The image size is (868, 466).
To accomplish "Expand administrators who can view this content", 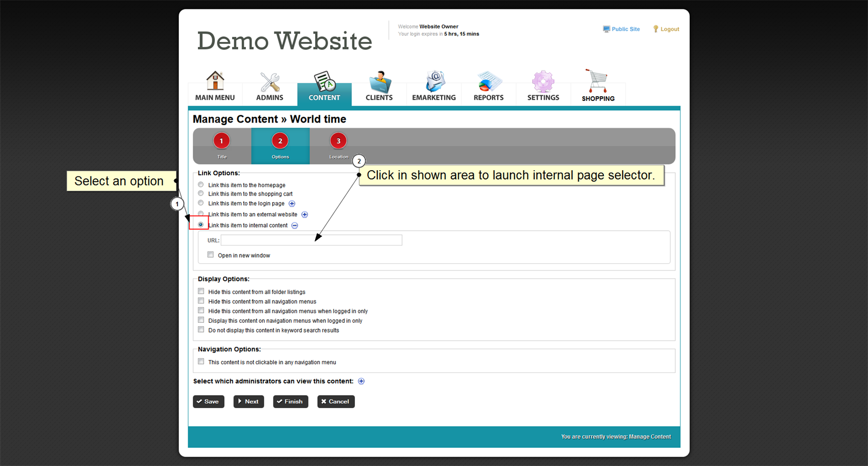I will click(x=361, y=381).
